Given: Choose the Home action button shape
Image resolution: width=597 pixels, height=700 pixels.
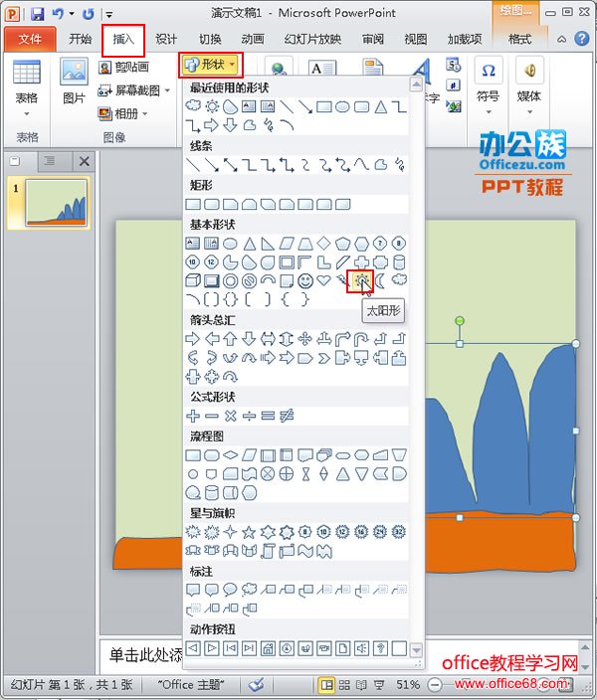Looking at the screenshot, I should click(x=268, y=648).
